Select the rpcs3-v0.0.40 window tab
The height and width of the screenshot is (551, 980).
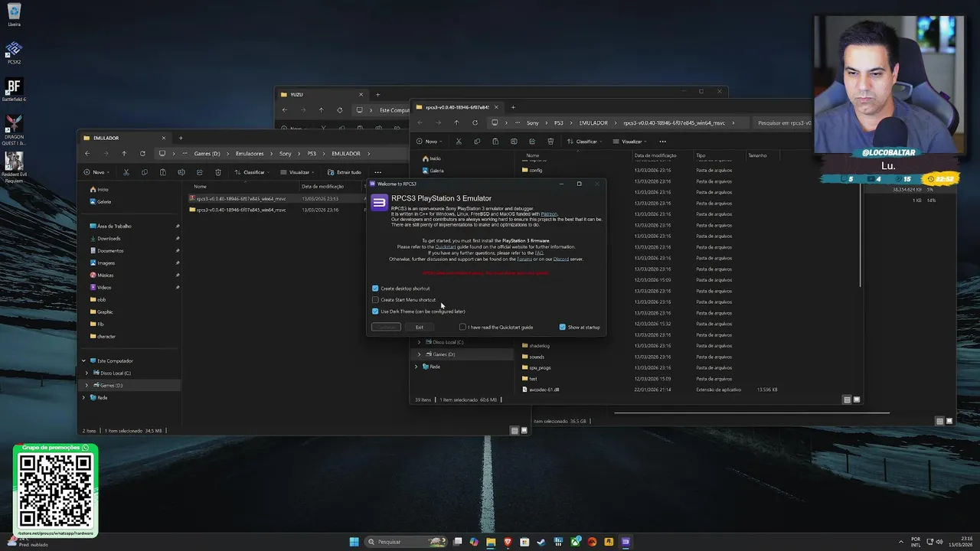(x=457, y=108)
